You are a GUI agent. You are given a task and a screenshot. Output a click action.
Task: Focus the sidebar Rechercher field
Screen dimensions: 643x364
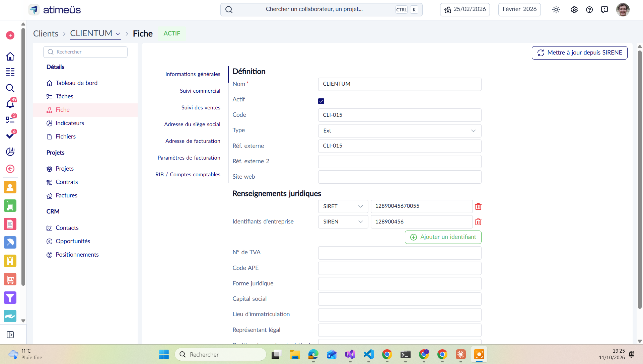click(85, 52)
